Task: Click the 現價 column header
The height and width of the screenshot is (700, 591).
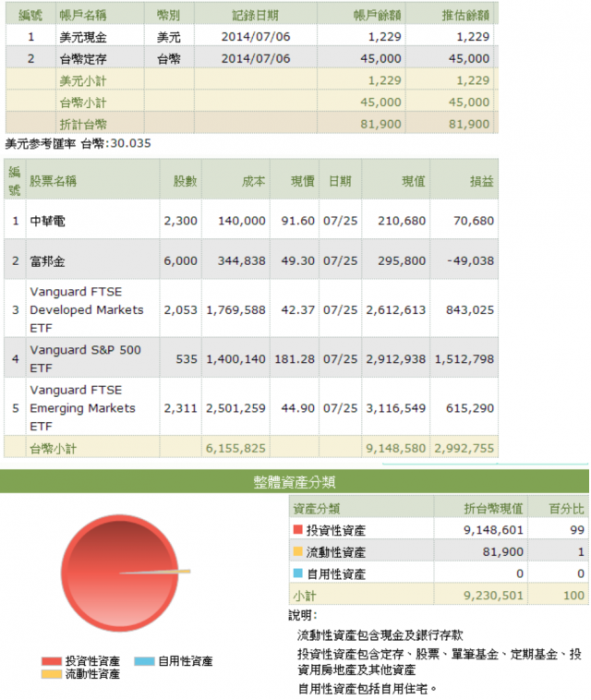Action: click(x=303, y=181)
